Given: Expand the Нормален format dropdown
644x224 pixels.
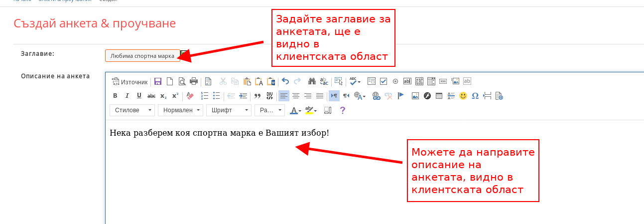Looking at the screenshot, I should point(180,110).
